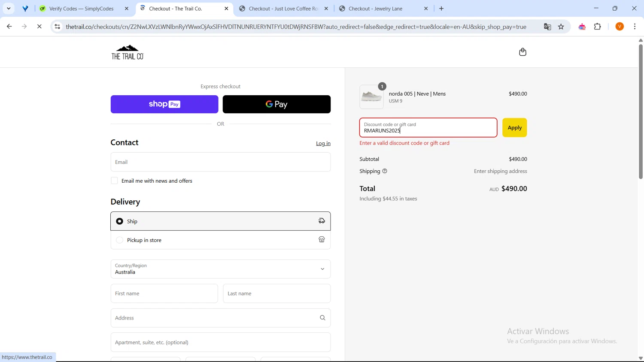Image resolution: width=644 pixels, height=362 pixels.
Task: Pay with Google Pay button
Action: tap(276, 104)
